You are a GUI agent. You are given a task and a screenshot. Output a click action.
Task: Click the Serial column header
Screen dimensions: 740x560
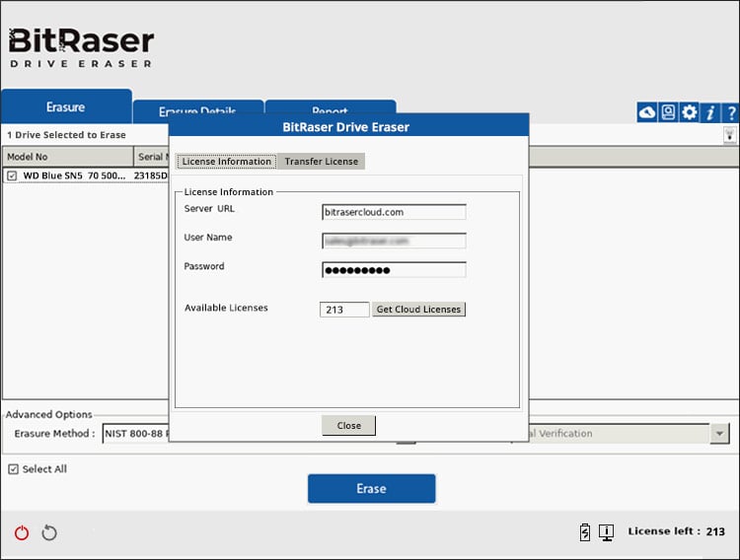pyautogui.click(x=152, y=157)
